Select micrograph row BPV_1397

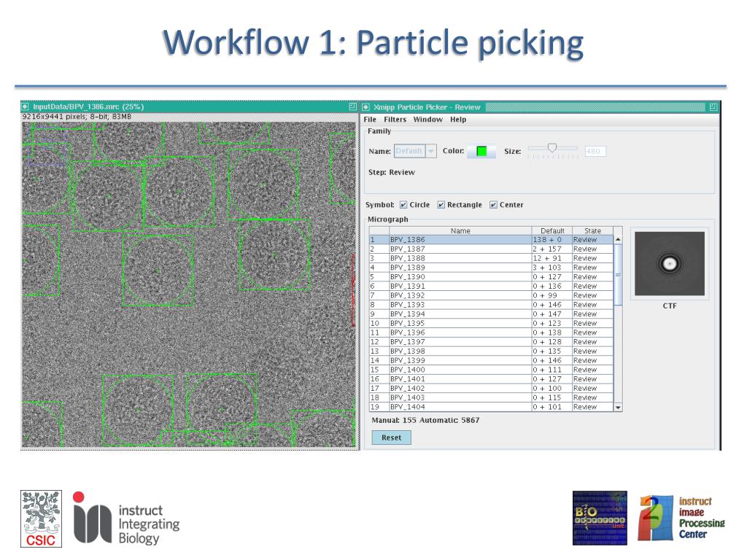491,342
